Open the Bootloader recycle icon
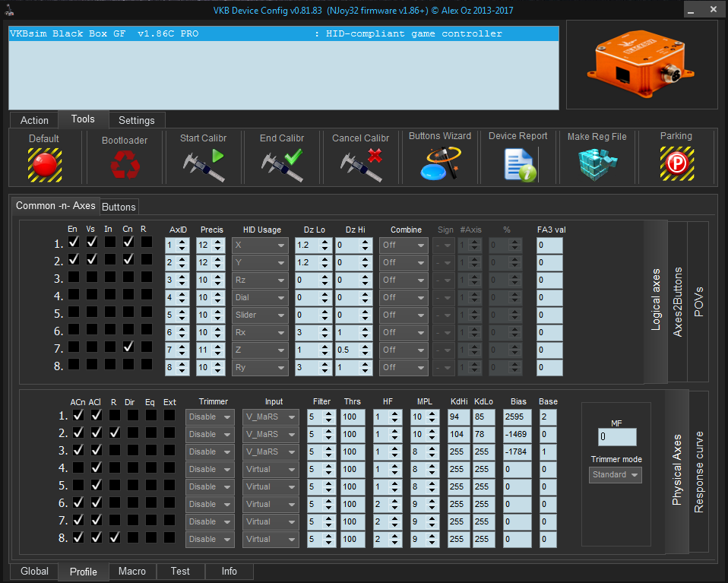The image size is (728, 583). tap(125, 166)
